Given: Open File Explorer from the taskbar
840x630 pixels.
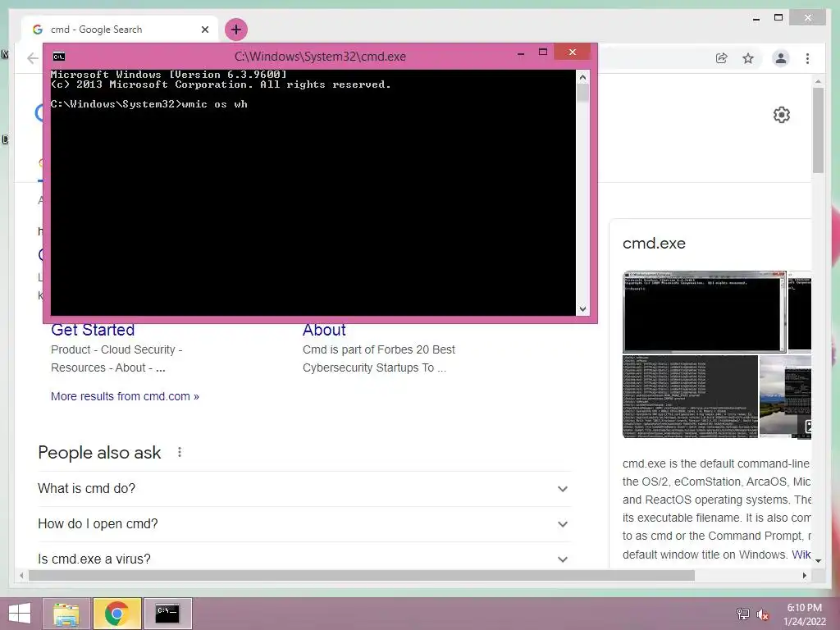Looking at the screenshot, I should pyautogui.click(x=66, y=614).
